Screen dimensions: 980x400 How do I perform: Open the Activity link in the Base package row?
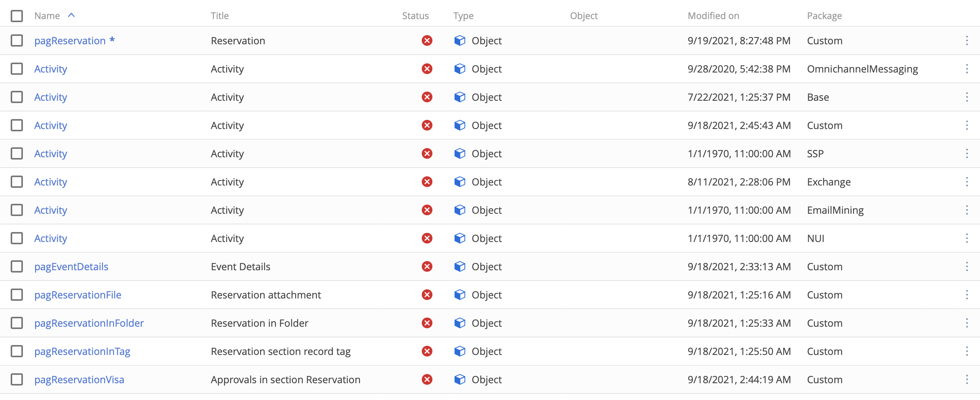point(51,97)
